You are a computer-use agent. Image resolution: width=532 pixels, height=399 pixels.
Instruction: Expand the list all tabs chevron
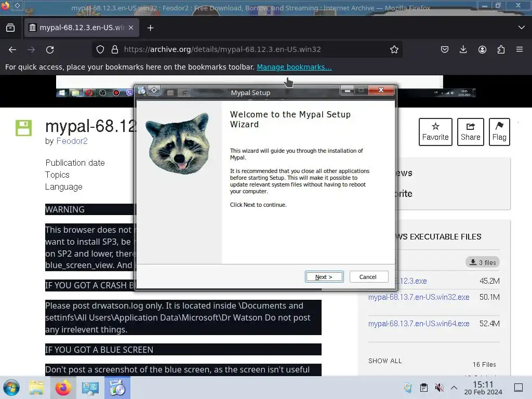[x=522, y=28]
